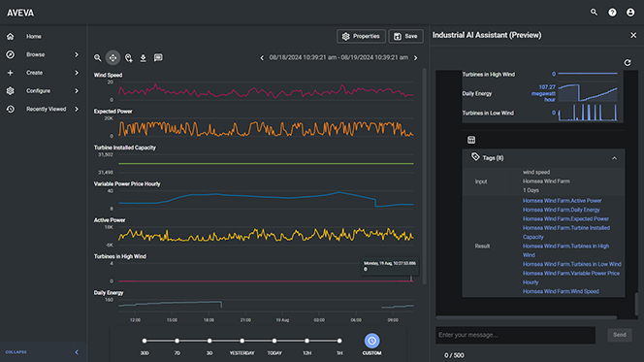Image resolution: width=644 pixels, height=362 pixels.
Task: Click the chart area vertical scrollbar
Action: (x=424, y=177)
